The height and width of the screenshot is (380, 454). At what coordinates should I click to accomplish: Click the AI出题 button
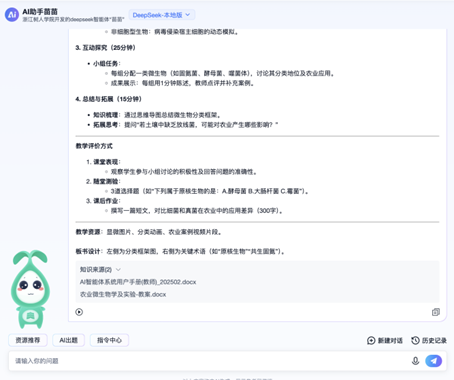tap(68, 340)
